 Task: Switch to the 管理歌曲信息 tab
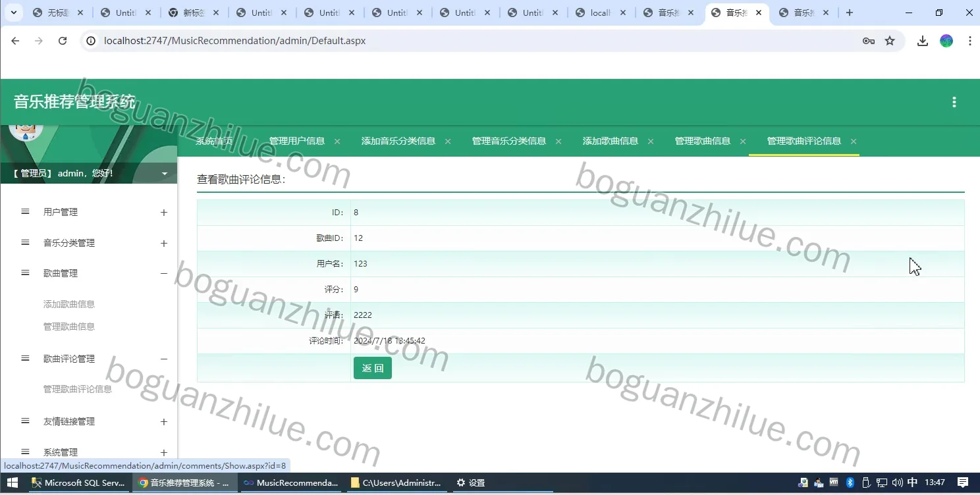(x=703, y=141)
